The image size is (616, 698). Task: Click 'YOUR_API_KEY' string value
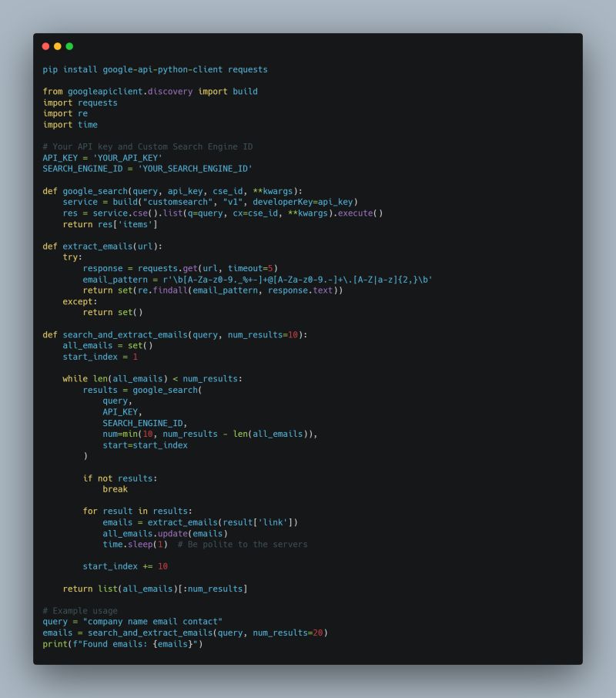(128, 158)
